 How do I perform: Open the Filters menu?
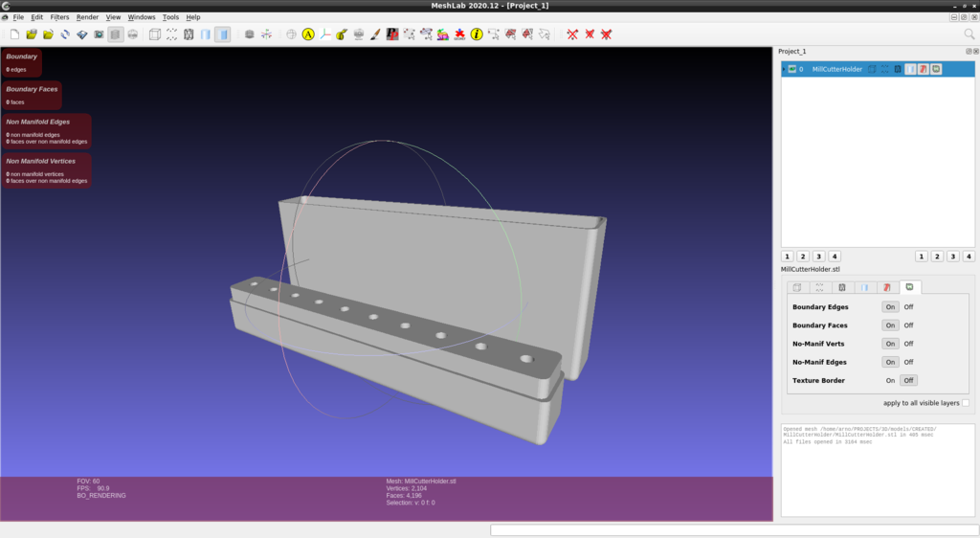(x=59, y=17)
